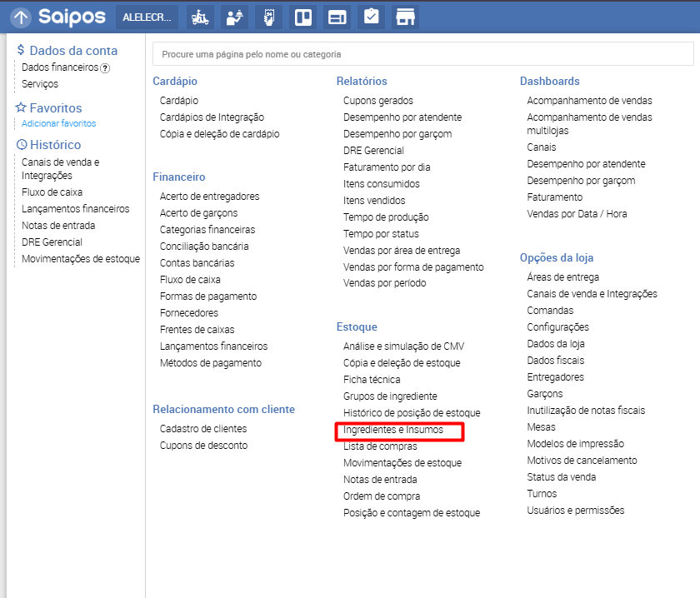Click the Saipos up-arrow logo icon
The width and height of the screenshot is (700, 598).
(x=21, y=17)
